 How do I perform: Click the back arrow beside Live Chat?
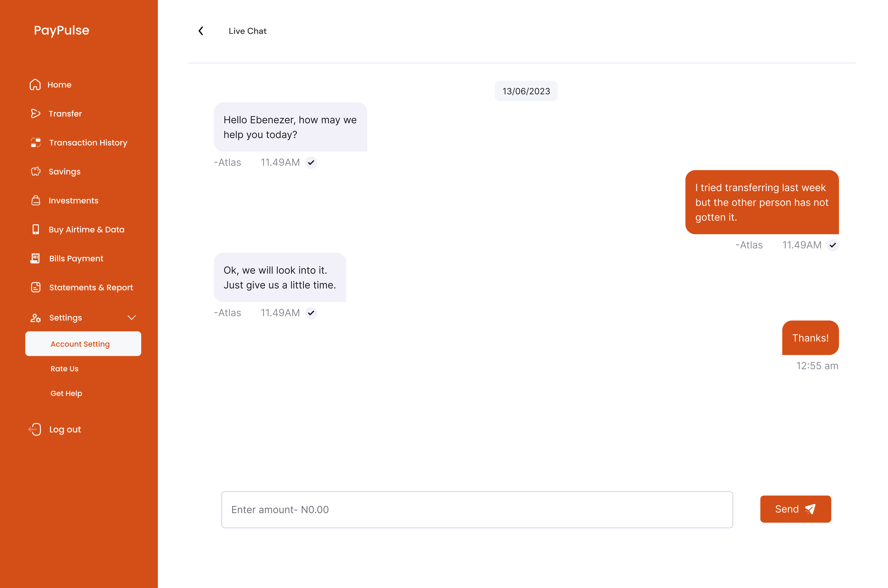point(201,31)
